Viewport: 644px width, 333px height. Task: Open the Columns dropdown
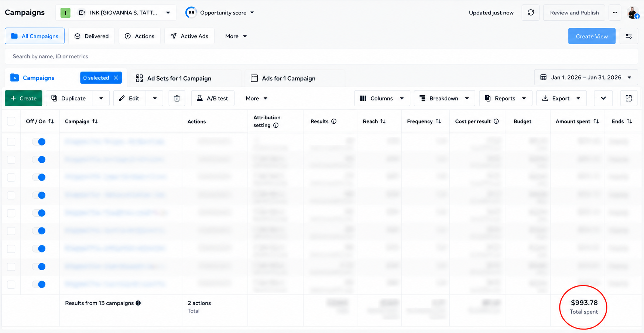coord(382,98)
